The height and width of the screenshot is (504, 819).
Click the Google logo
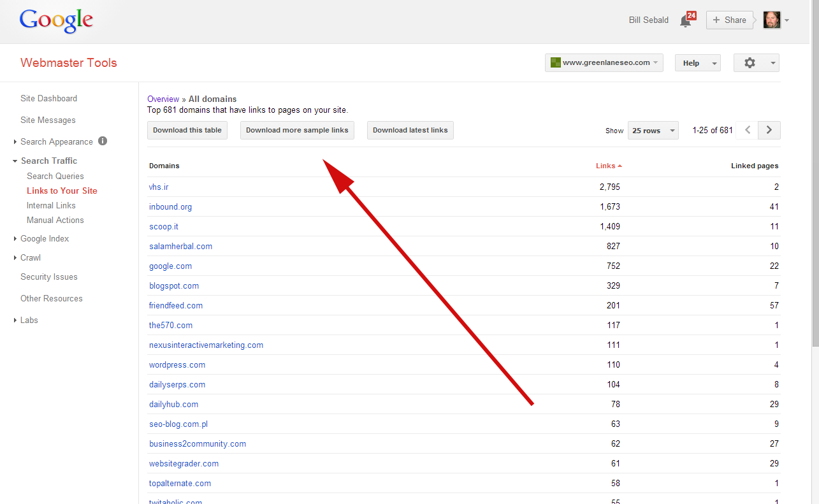point(56,21)
